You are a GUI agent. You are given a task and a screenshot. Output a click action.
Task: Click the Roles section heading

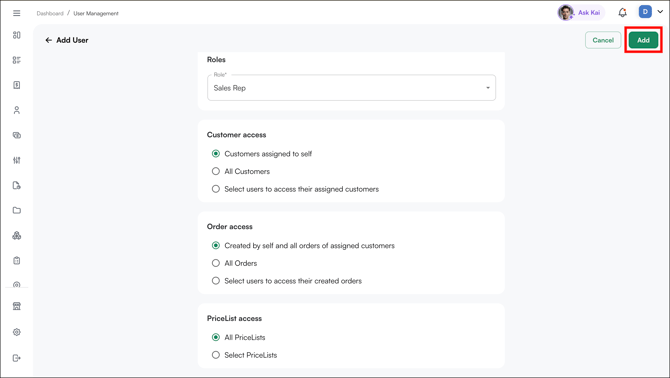click(x=216, y=60)
